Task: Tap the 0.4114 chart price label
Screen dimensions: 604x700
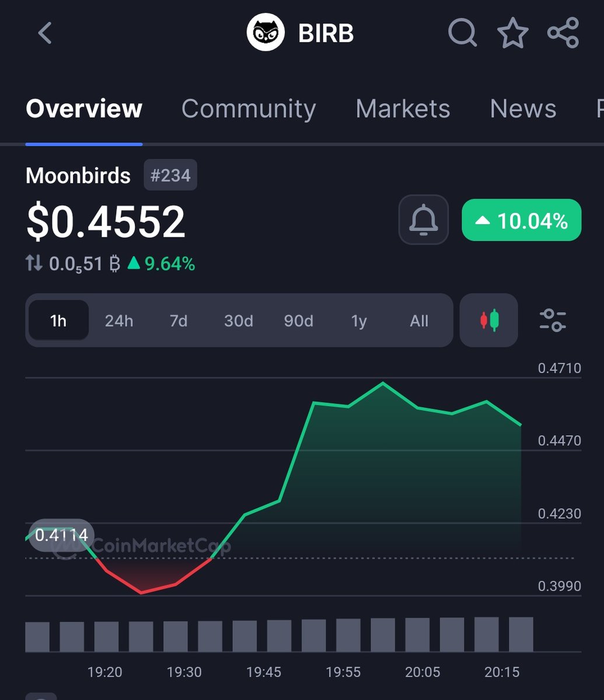Action: point(61,535)
